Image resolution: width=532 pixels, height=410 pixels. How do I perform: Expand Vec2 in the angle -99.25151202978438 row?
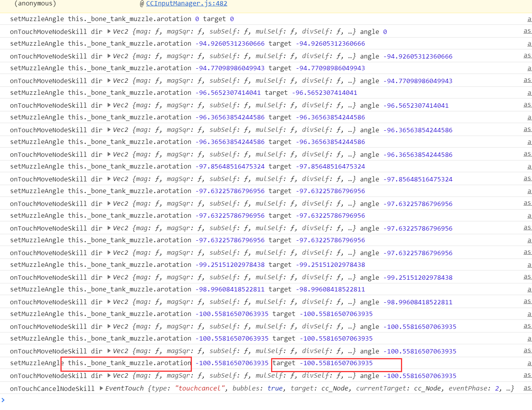(109, 277)
